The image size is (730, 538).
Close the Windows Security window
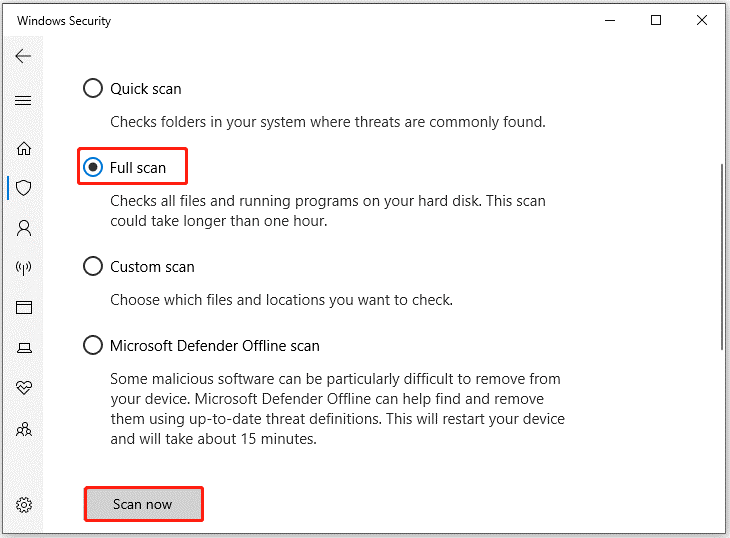702,20
